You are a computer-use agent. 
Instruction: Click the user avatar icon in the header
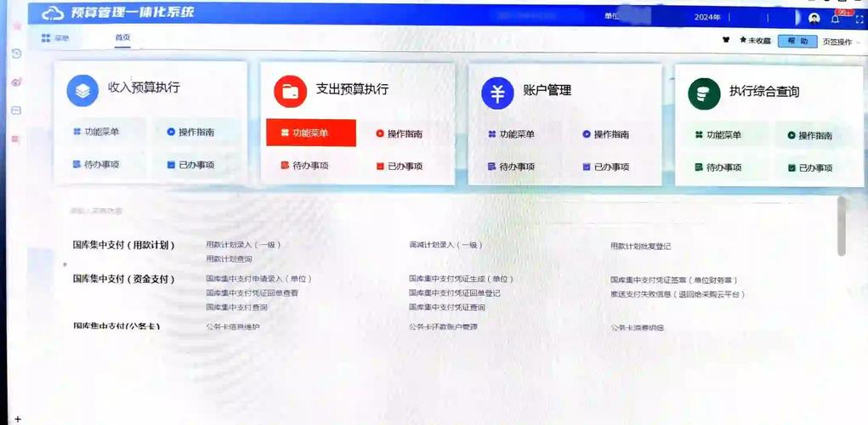pyautogui.click(x=814, y=18)
